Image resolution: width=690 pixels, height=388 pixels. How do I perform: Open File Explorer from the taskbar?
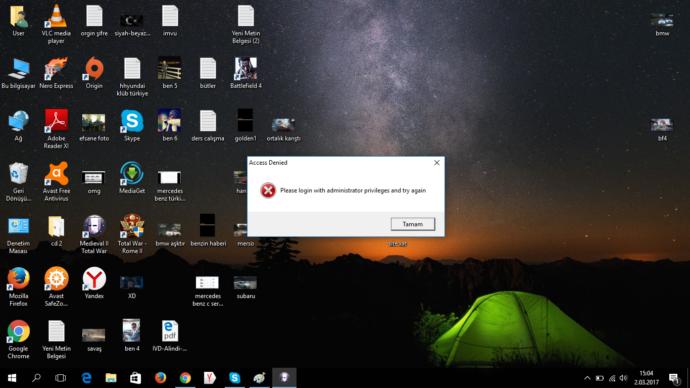pos(111,378)
